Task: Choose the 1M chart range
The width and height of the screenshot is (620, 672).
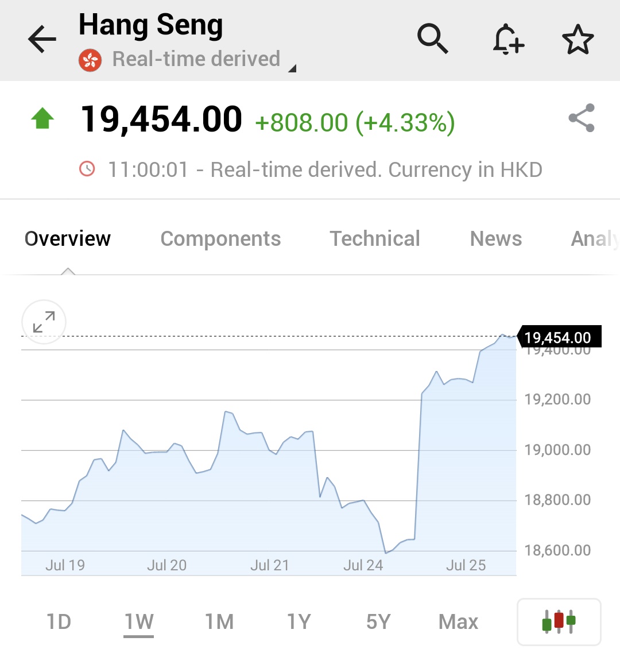Action: point(219,622)
